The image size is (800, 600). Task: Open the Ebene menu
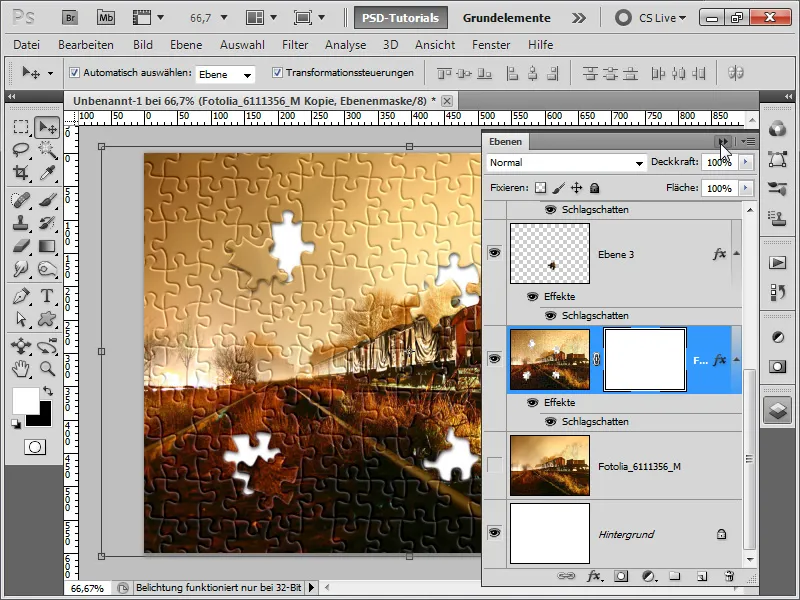(186, 45)
